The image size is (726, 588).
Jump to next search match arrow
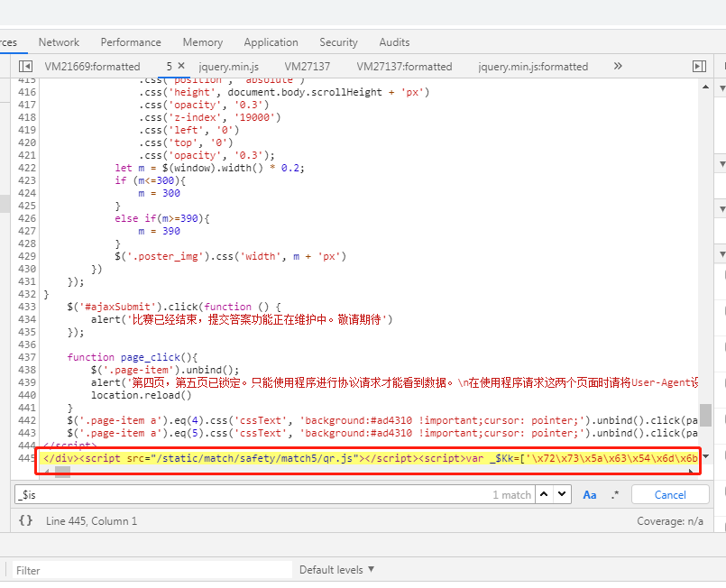pos(562,494)
